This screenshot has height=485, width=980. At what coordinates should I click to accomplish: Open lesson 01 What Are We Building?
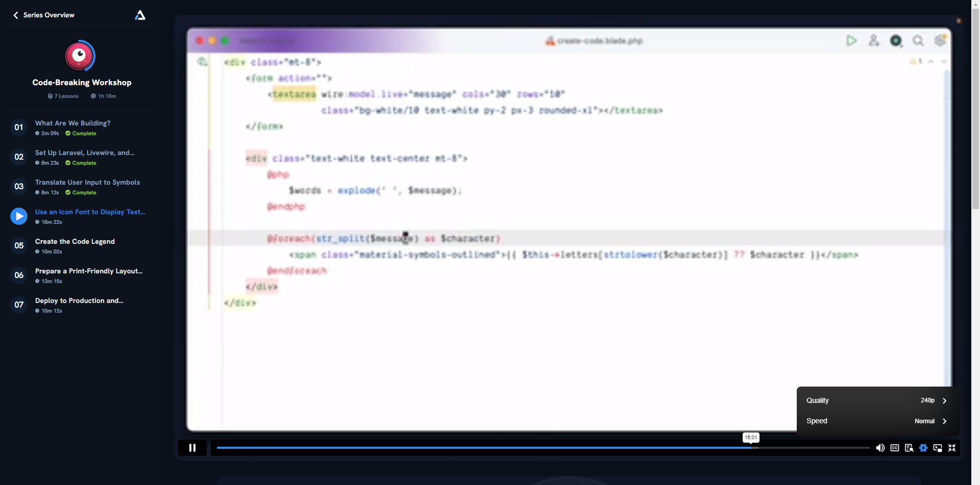[78, 127]
